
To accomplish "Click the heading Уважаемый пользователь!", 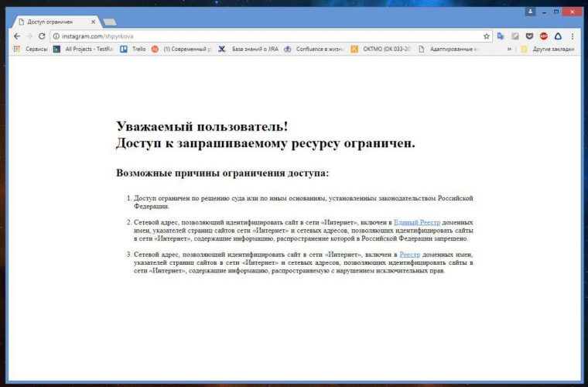I will coord(202,126).
